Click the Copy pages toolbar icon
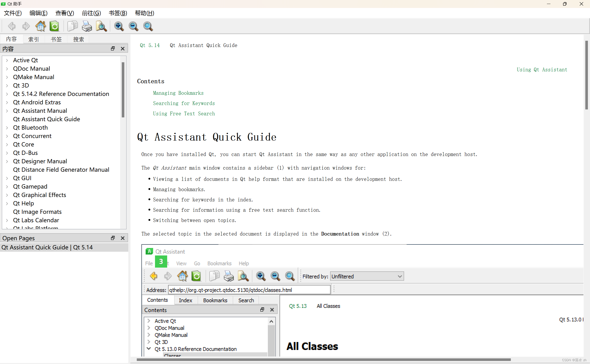 (72, 26)
